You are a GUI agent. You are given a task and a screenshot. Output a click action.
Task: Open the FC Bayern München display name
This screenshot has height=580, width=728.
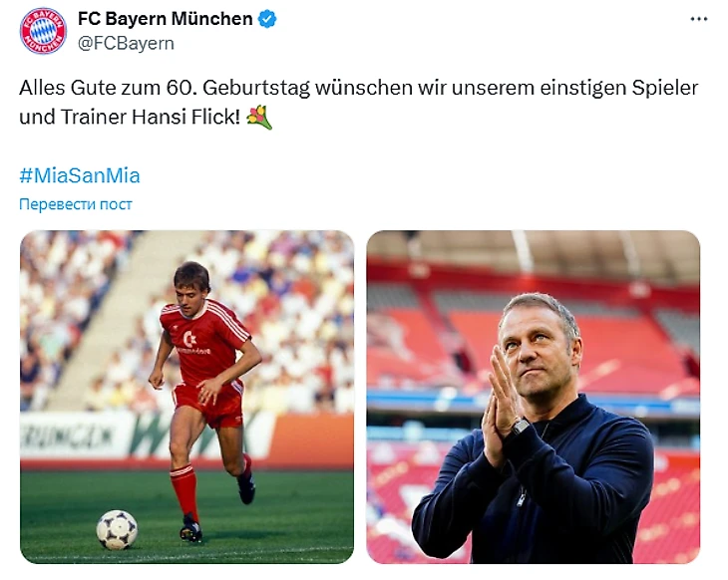pyautogui.click(x=165, y=20)
